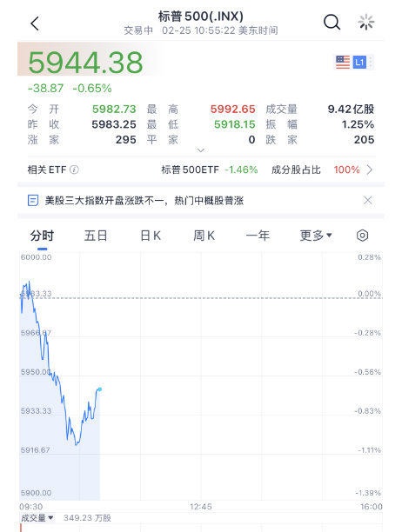The width and height of the screenshot is (402, 532).
Task: Open info icon beside 相关 ETF
Action: pos(74,170)
